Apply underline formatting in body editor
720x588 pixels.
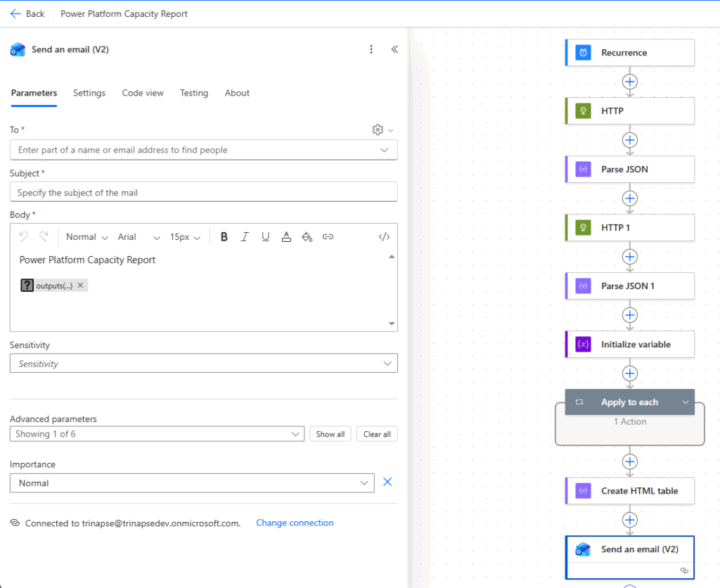click(265, 237)
